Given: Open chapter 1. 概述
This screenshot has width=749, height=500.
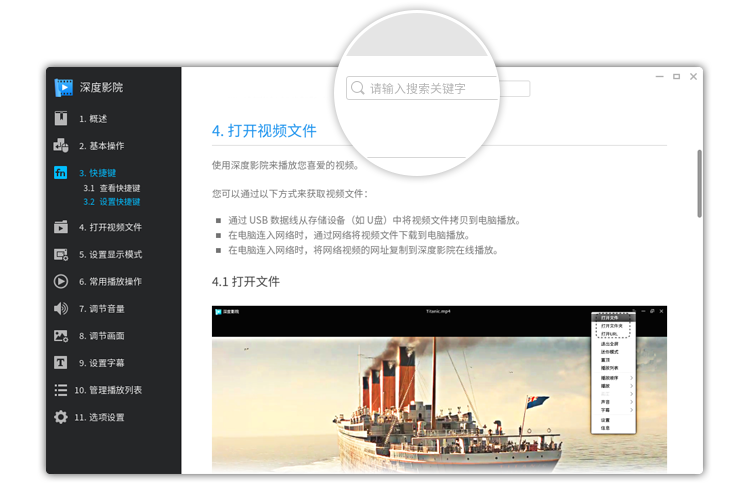Looking at the screenshot, I should [93, 118].
